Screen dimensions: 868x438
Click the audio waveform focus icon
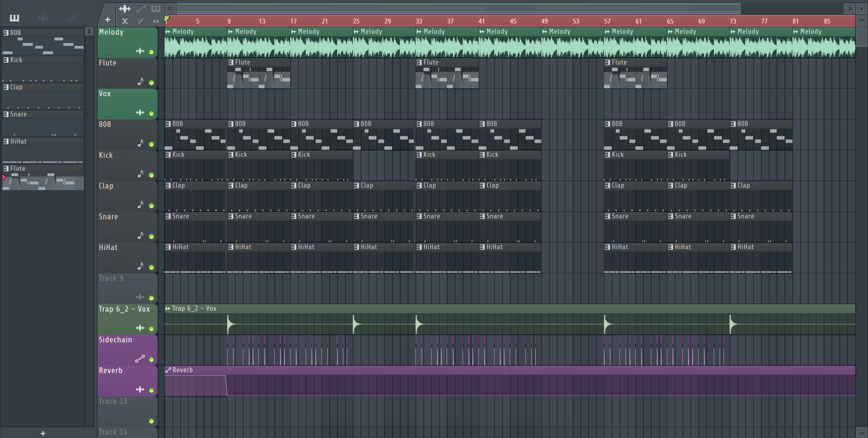pyautogui.click(x=125, y=9)
